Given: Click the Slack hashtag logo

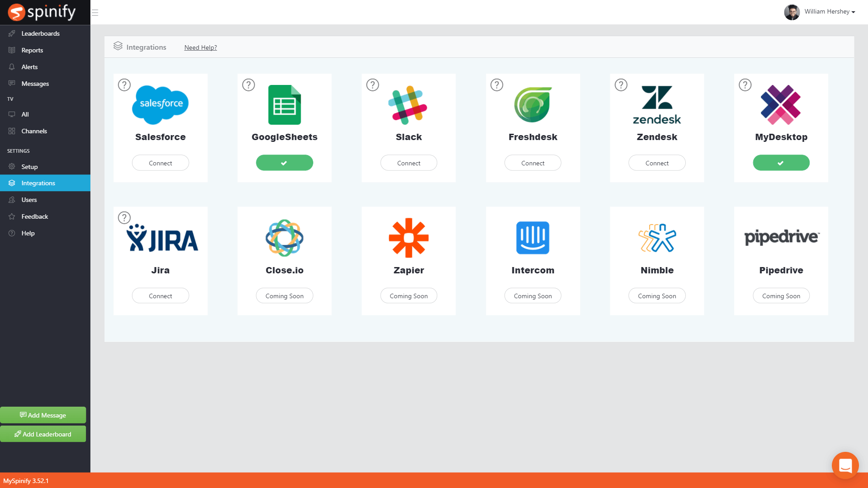Looking at the screenshot, I should [408, 105].
